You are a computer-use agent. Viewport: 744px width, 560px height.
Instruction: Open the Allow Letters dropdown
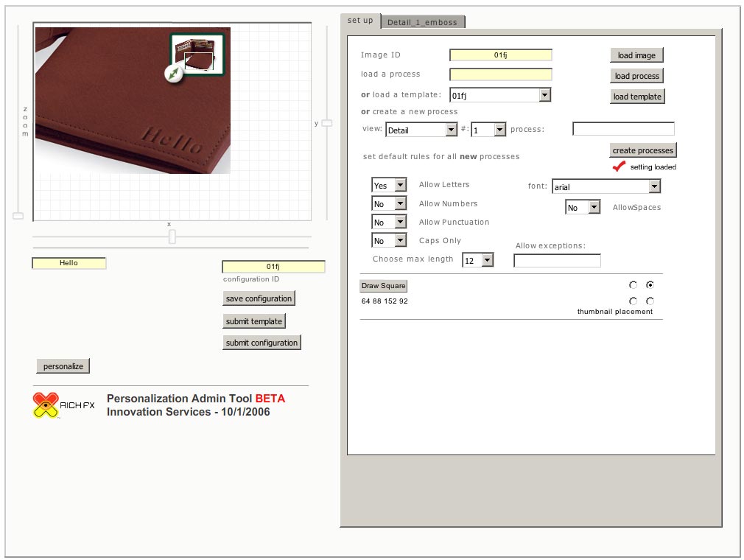coord(389,185)
